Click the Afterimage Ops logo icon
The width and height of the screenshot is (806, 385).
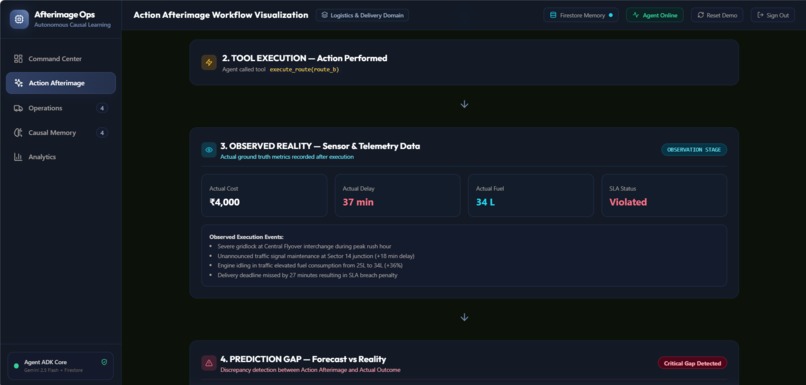point(19,19)
